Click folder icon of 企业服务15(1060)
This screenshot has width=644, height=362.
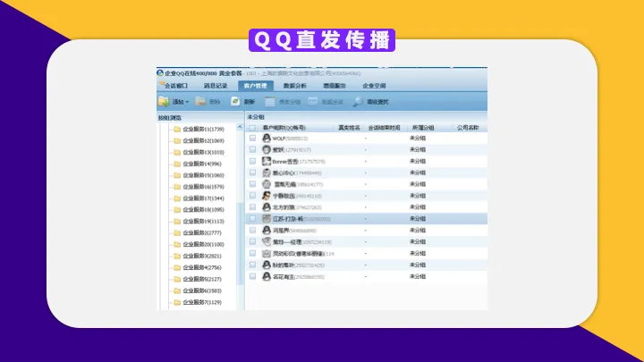point(177,175)
